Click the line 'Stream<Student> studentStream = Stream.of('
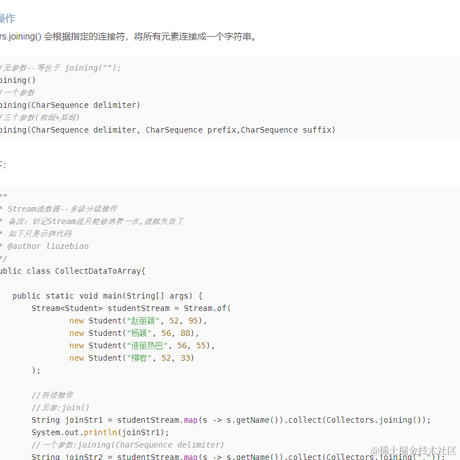This screenshot has width=460, height=460. pos(131,308)
